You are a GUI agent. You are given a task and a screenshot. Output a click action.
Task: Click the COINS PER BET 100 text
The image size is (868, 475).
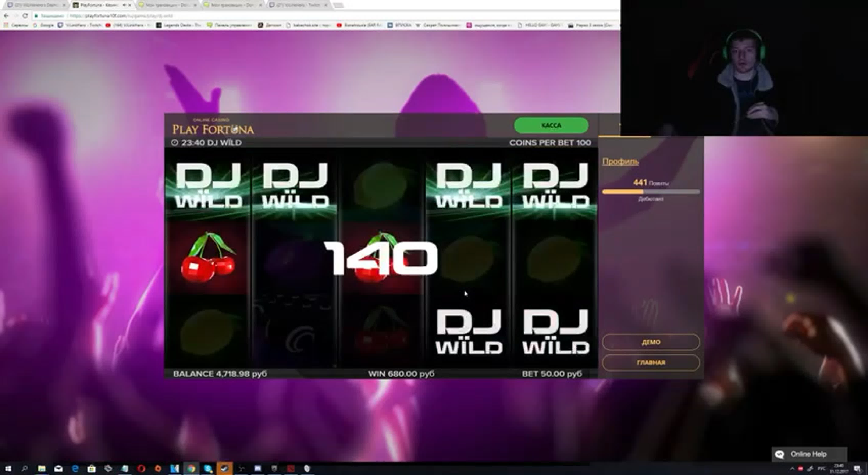550,143
